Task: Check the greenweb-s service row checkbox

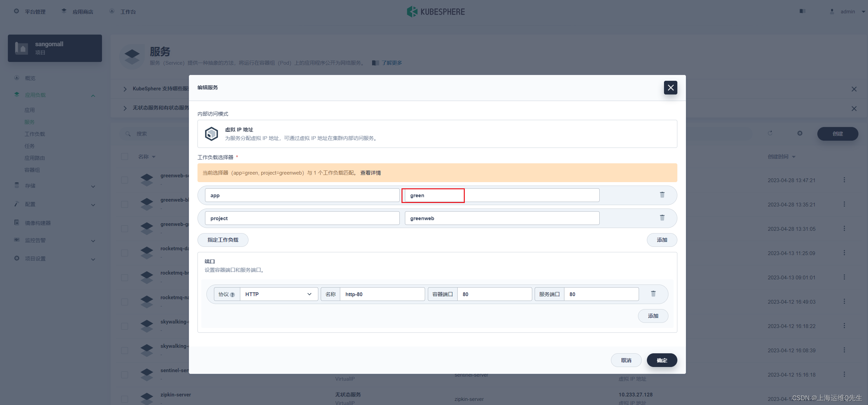Action: click(125, 180)
